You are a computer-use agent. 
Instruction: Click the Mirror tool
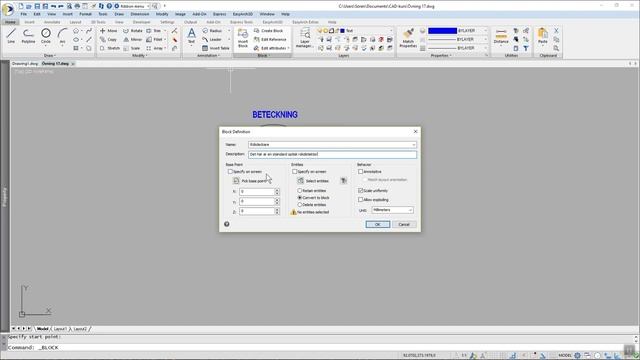pos(133,40)
